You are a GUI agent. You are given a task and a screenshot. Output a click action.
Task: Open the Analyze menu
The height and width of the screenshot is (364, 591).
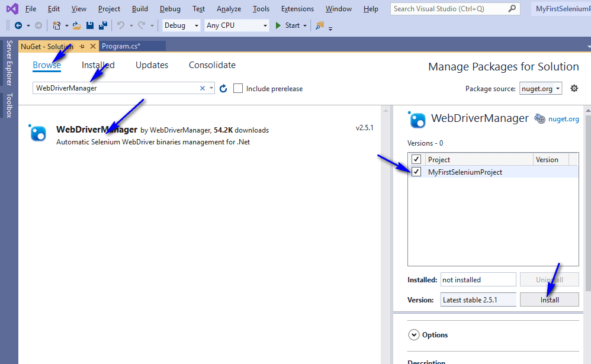tap(229, 9)
